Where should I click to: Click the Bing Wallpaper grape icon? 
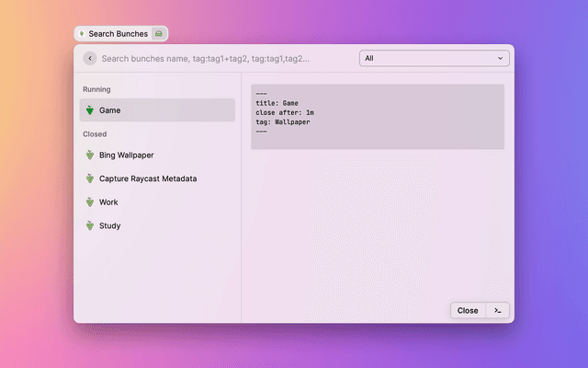89,155
